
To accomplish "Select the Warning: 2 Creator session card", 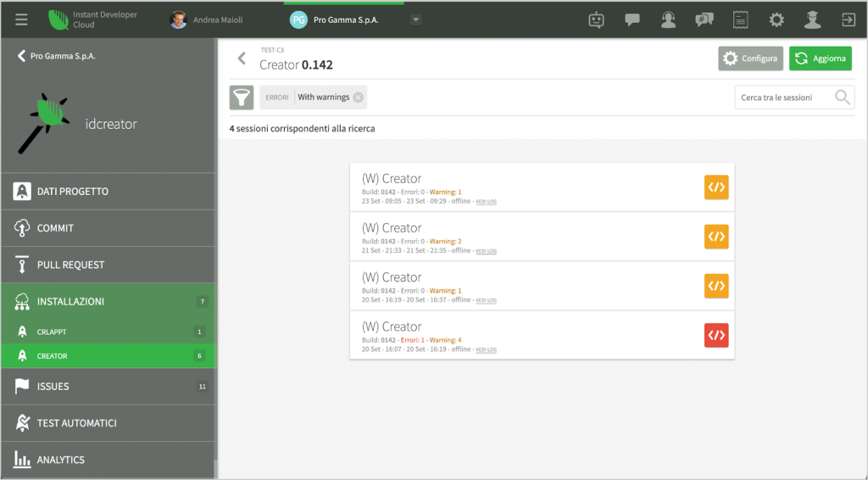I will (542, 237).
